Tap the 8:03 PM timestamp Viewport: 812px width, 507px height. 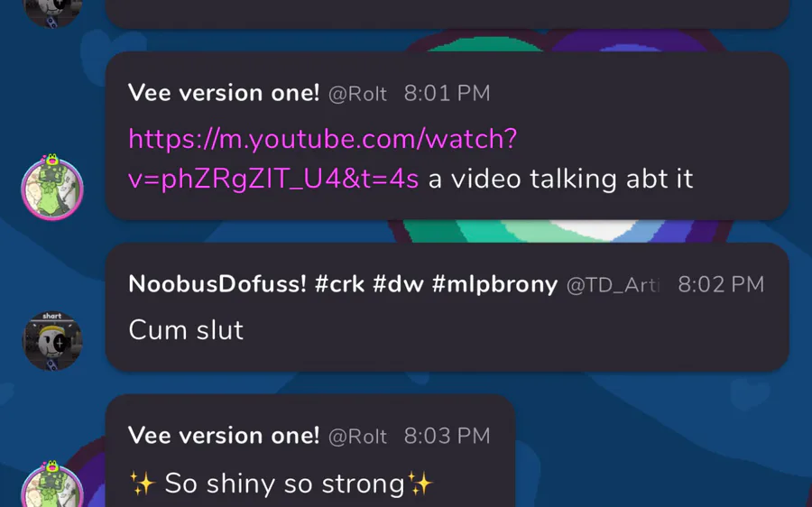coord(447,436)
